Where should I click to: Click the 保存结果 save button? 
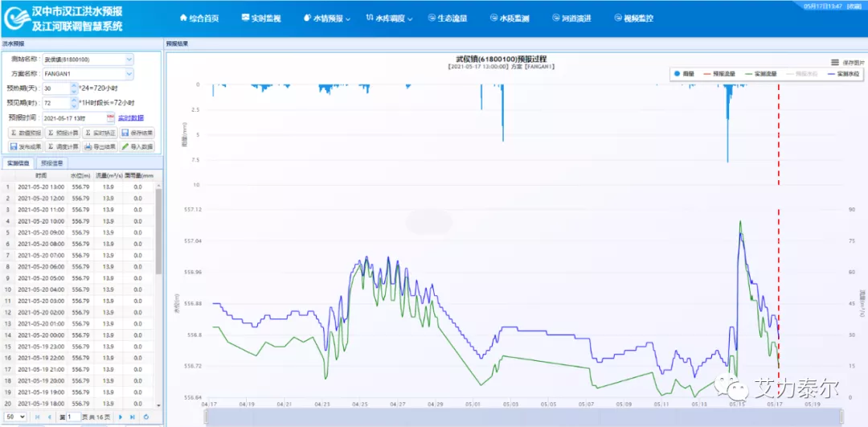pos(137,133)
